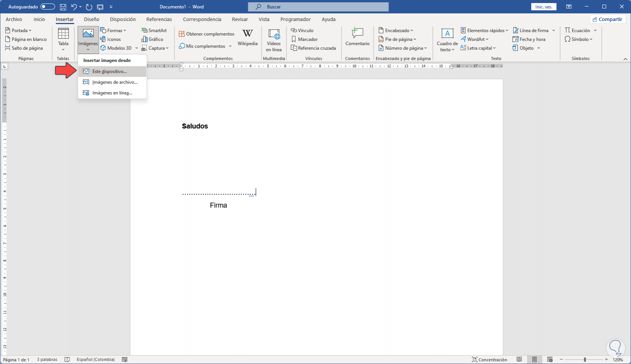The image size is (631, 364).
Task: Open Número de página dropdown
Action: (x=403, y=48)
